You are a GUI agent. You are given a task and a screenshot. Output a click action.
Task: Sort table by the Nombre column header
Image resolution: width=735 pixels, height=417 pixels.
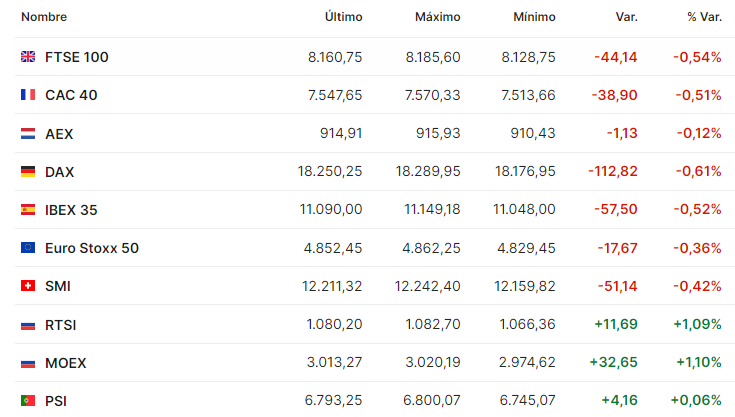tap(44, 17)
